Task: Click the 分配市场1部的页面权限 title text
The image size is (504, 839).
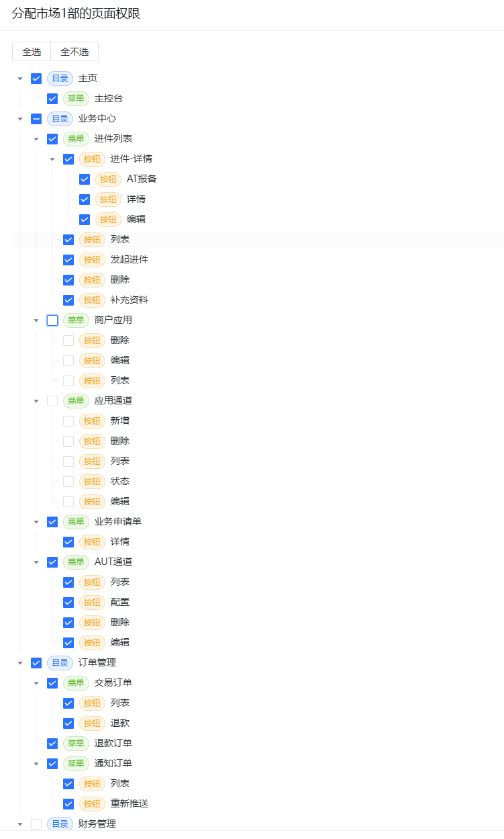Action: tap(77, 13)
